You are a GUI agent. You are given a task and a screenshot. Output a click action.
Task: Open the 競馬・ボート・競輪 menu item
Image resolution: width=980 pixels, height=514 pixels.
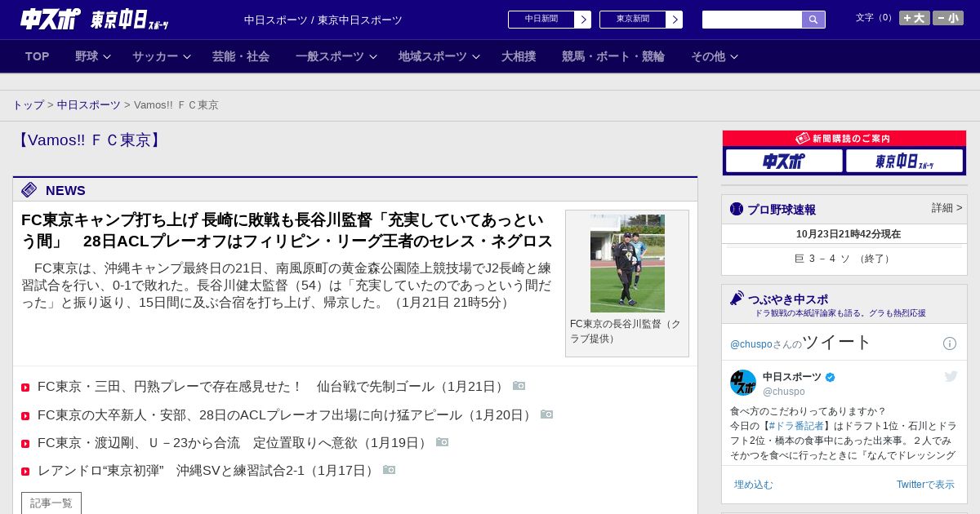click(613, 56)
